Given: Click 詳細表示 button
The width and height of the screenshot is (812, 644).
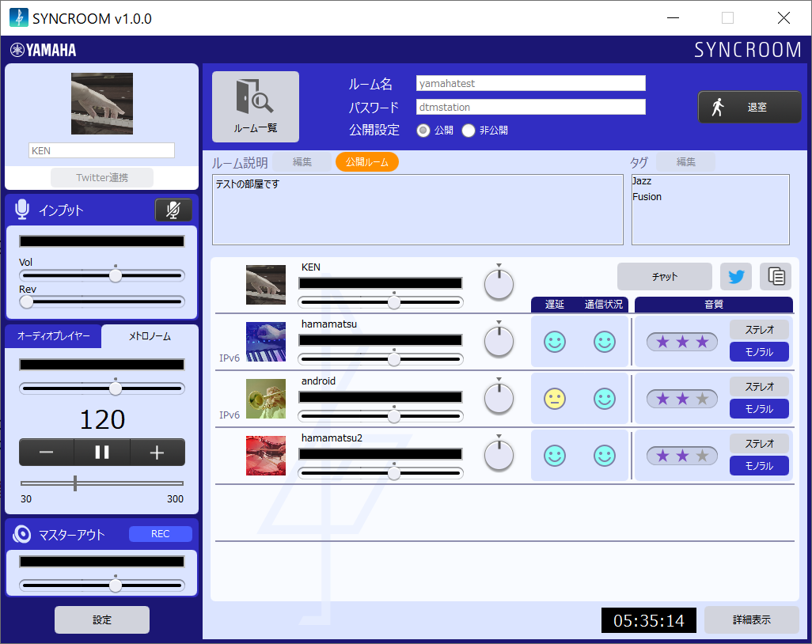Looking at the screenshot, I should [751, 619].
